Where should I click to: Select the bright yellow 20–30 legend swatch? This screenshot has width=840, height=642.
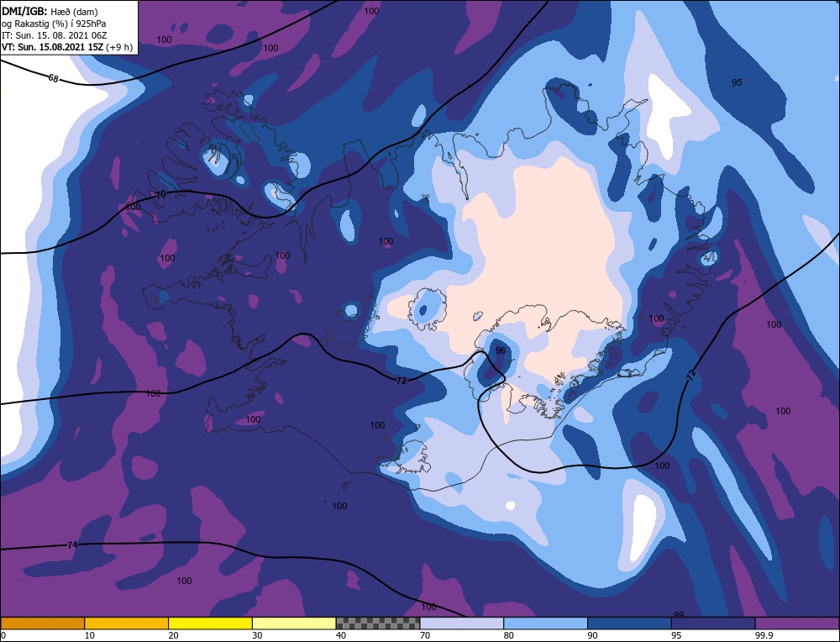(211, 623)
